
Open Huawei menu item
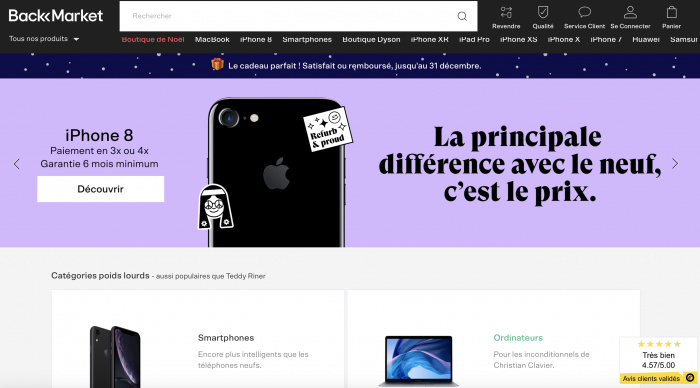646,39
